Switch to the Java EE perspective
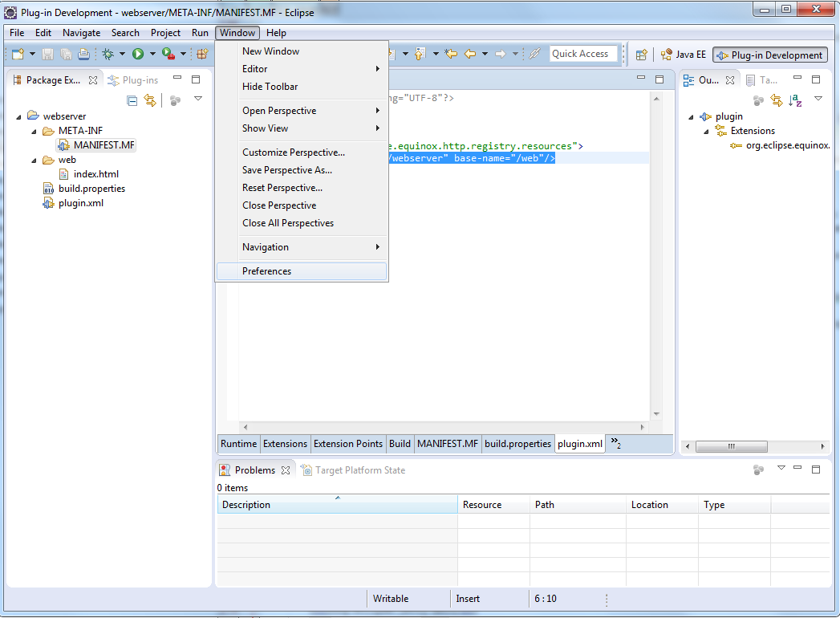The height and width of the screenshot is (618, 840). pyautogui.click(x=684, y=55)
